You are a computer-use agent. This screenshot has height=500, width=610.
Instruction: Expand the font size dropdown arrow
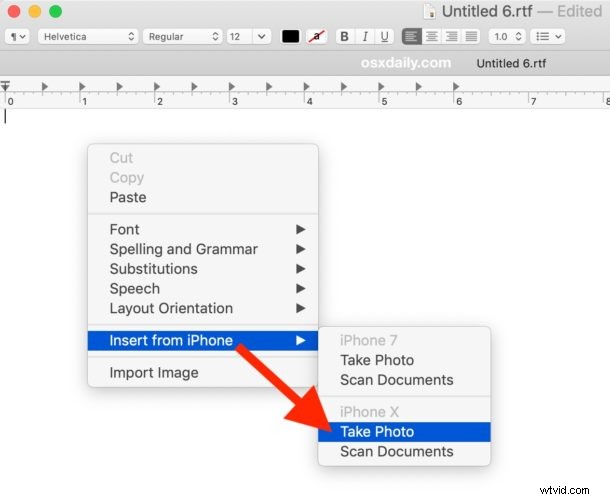(262, 37)
